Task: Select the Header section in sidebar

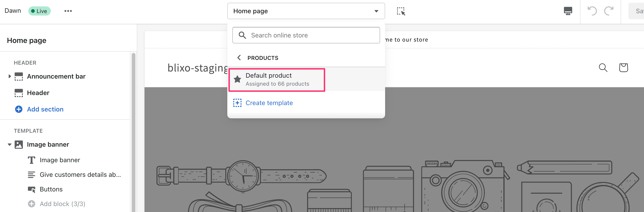Action: click(x=38, y=93)
